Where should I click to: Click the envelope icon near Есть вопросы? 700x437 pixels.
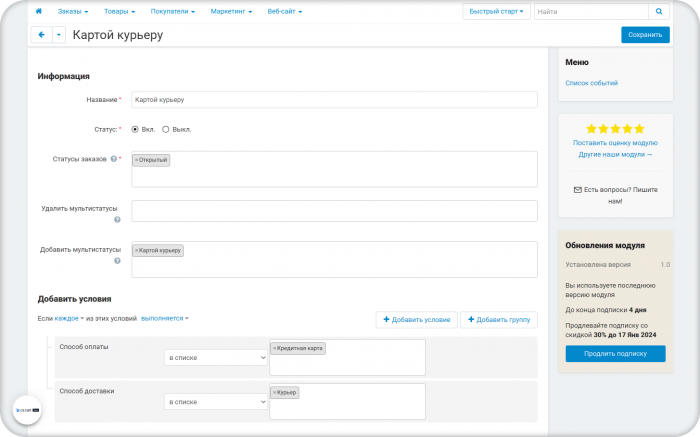pyautogui.click(x=577, y=190)
